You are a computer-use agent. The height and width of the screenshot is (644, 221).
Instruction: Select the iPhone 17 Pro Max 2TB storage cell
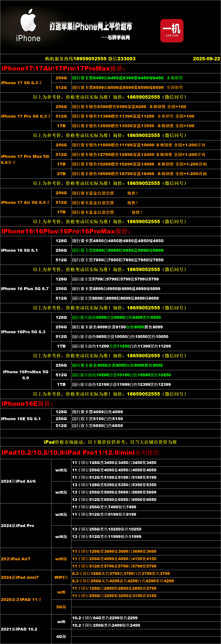(61, 174)
